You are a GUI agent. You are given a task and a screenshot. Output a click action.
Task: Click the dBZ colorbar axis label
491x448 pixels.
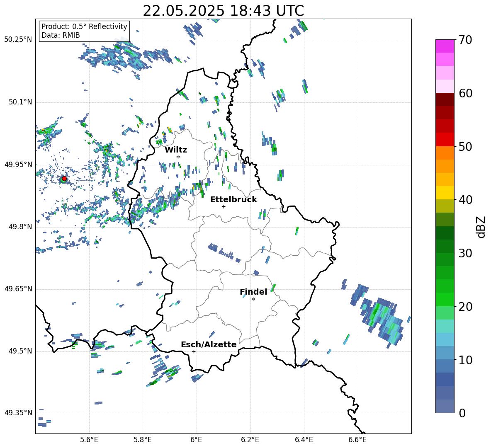[481, 227]
